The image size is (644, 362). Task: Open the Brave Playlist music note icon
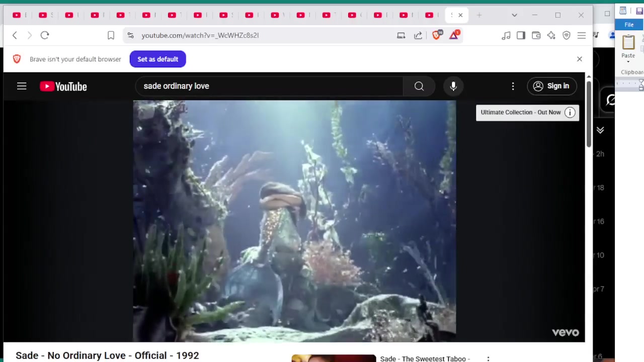click(x=506, y=35)
